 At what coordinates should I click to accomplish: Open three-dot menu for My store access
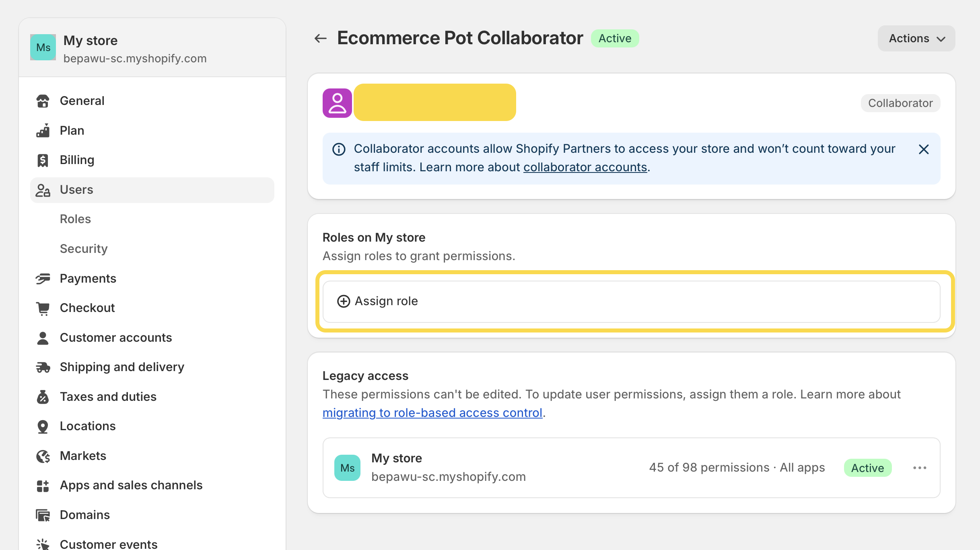(920, 468)
